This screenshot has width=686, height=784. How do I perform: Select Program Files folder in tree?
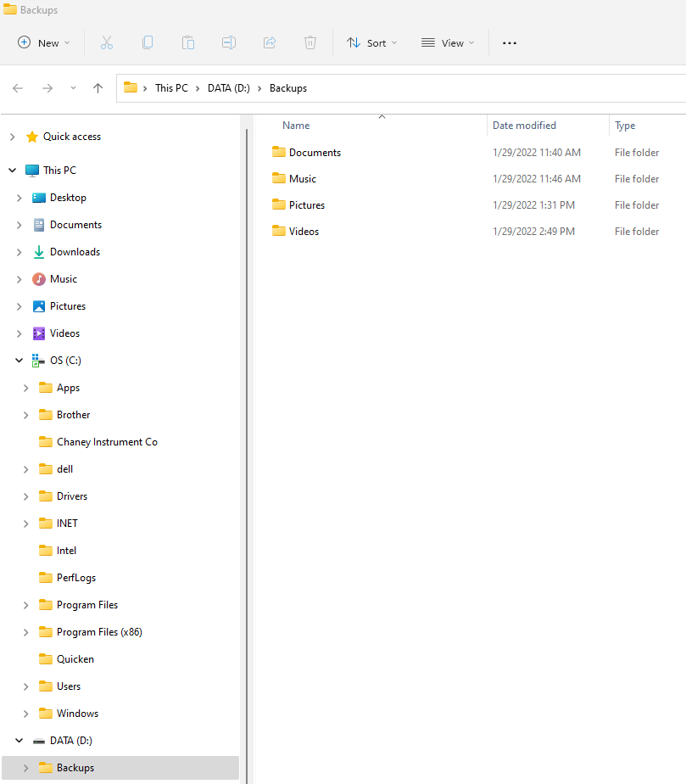click(x=87, y=605)
